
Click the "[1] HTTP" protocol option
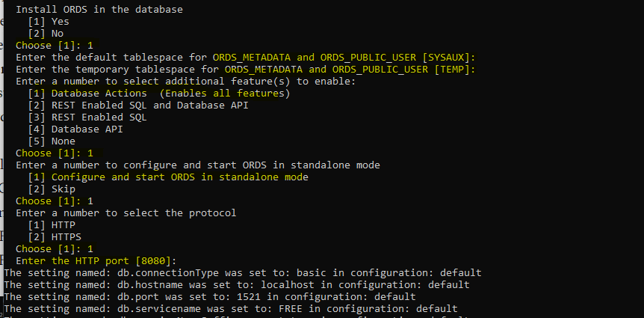[52, 225]
